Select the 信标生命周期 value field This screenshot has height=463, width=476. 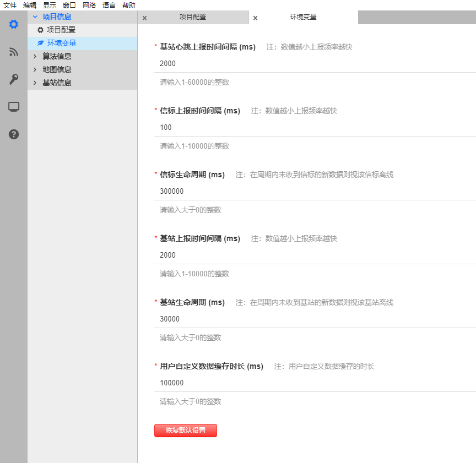(275, 191)
